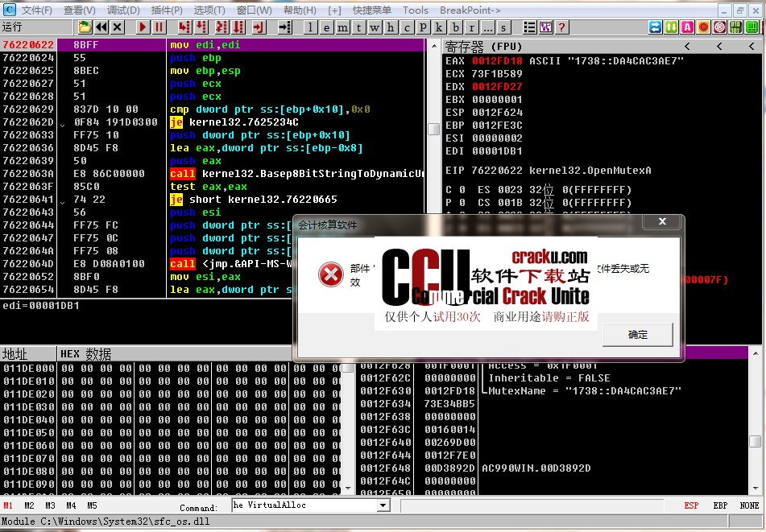Restart the program with the rewind icon
Viewport: 766px width, 532px height.
pyautogui.click(x=101, y=27)
